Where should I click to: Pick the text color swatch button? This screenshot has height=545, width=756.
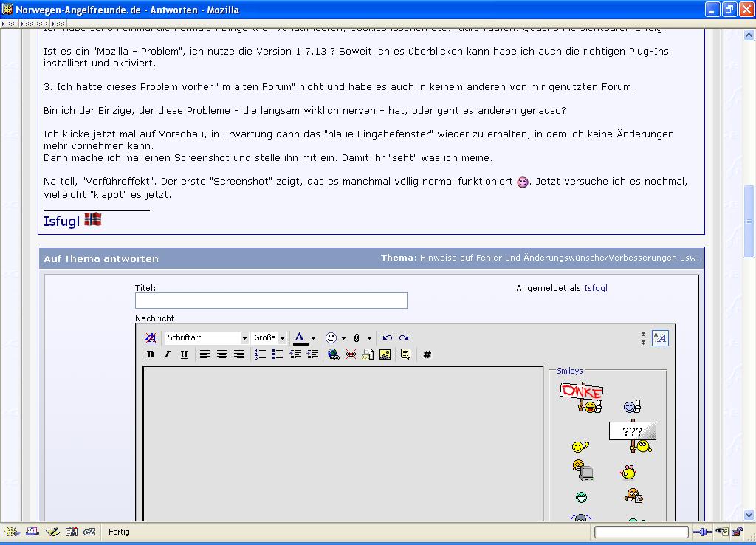point(299,337)
